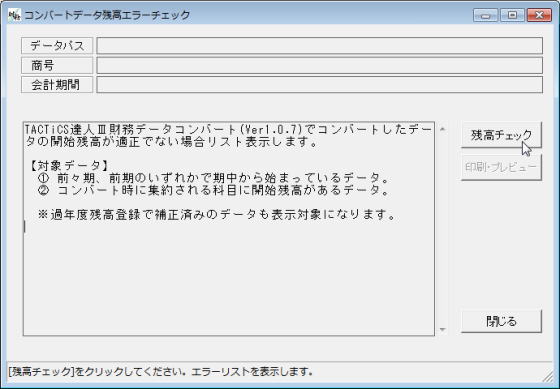Click the disabled 印刷・プレビュー button

pos(501,167)
